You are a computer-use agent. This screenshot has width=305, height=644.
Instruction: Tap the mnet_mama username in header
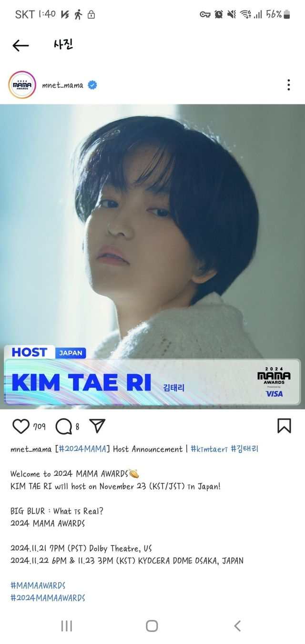[x=62, y=86]
